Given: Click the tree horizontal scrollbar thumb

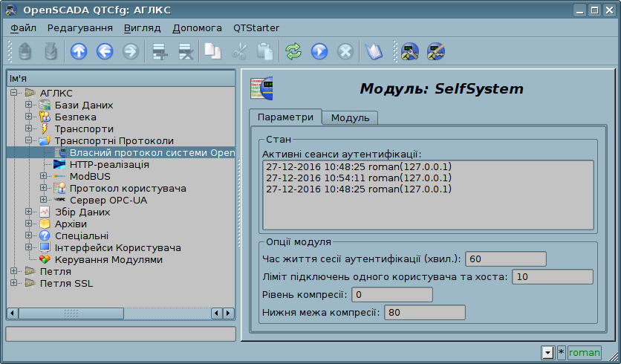Looking at the screenshot, I should click(x=71, y=313).
